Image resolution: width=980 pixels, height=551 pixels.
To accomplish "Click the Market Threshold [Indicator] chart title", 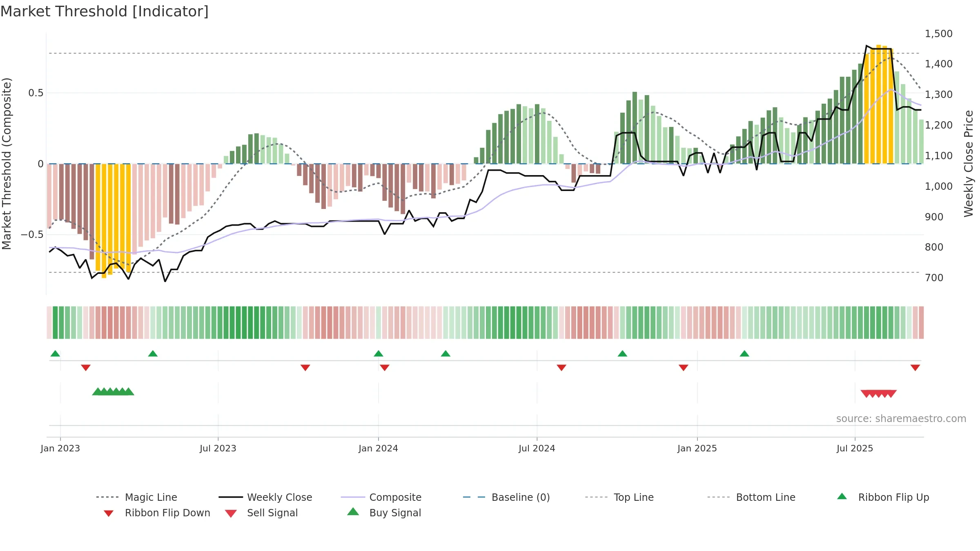I will 105,11.
